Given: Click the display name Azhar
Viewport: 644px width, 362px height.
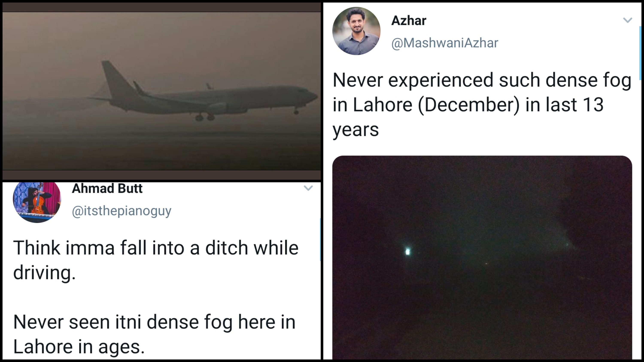Looking at the screenshot, I should 409,20.
